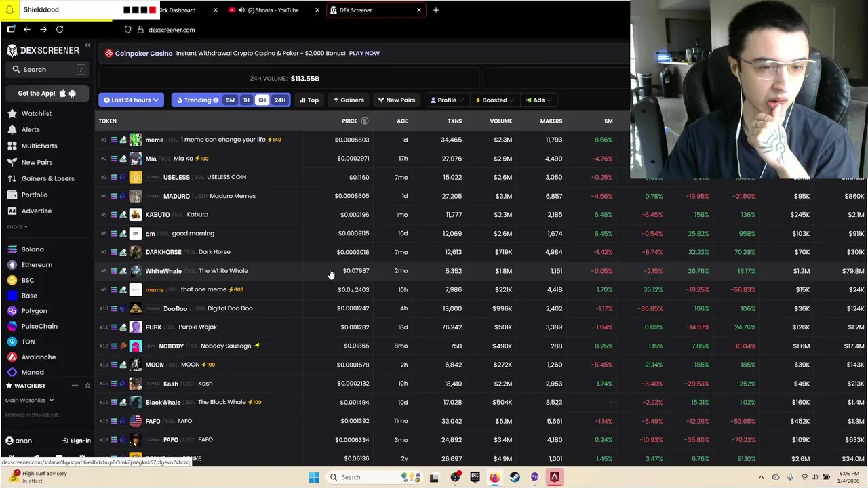Set trending timeframe to 1H

(246, 100)
